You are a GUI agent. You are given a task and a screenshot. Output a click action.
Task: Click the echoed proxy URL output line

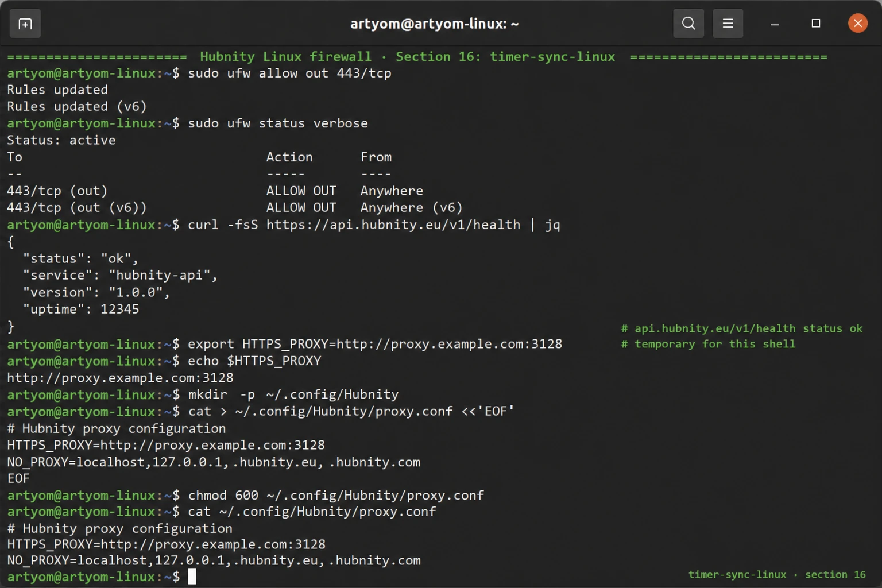coord(120,378)
